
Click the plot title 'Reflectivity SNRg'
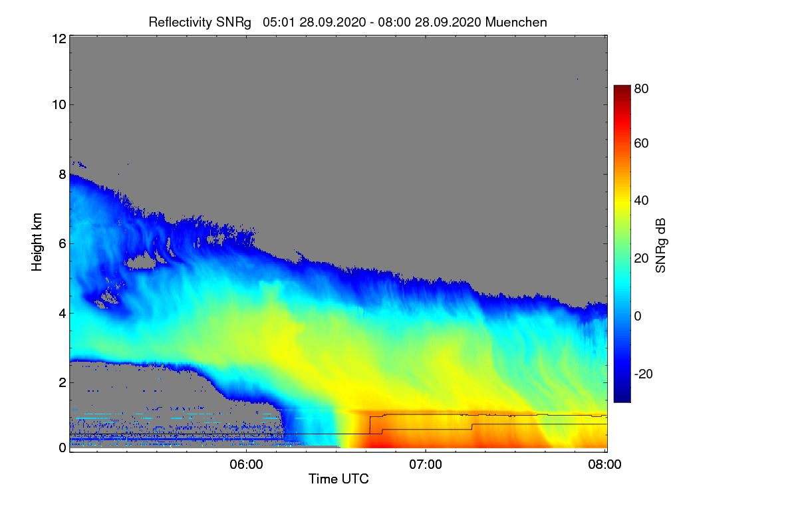(200, 22)
